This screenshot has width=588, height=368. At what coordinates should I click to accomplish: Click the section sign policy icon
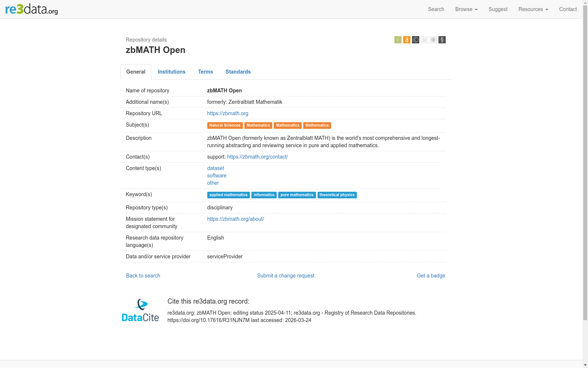click(442, 40)
